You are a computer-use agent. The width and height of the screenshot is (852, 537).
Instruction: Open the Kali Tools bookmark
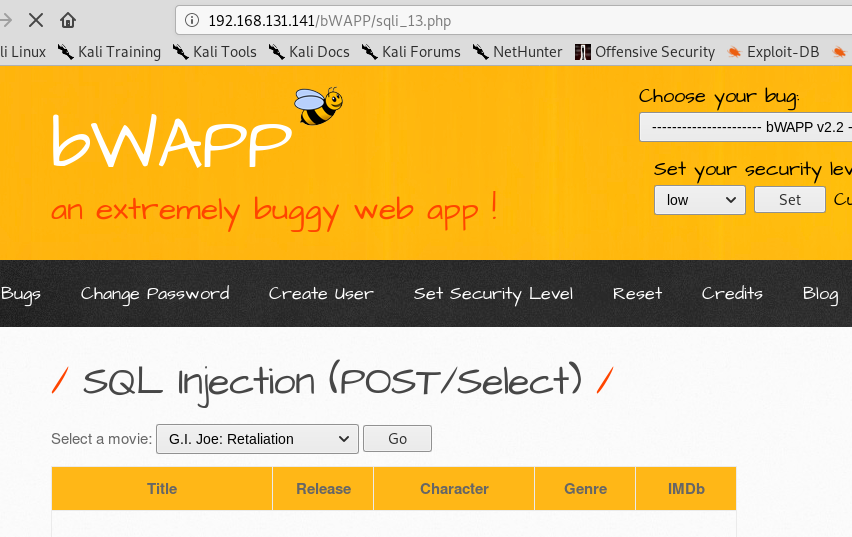[x=215, y=52]
